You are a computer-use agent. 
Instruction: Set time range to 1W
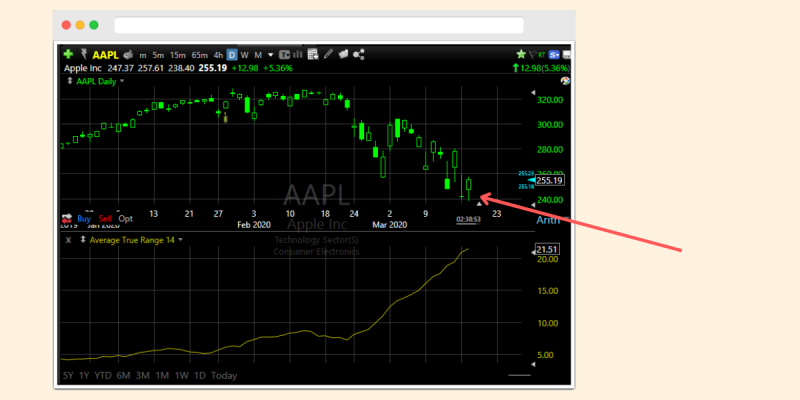pos(182,376)
